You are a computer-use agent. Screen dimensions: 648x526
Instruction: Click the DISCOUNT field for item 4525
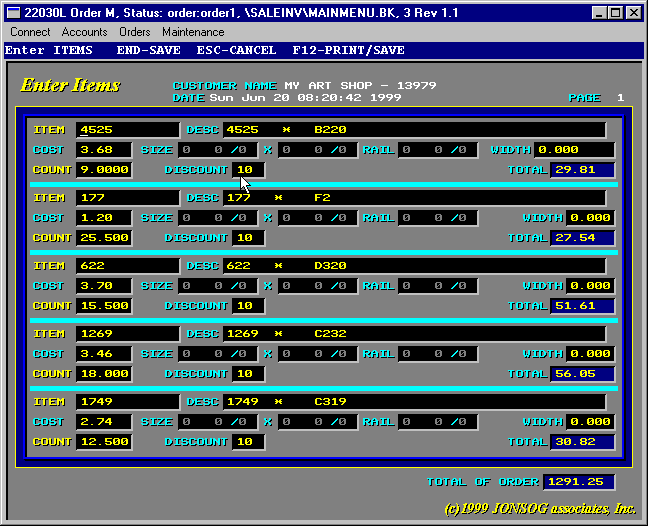tap(248, 170)
